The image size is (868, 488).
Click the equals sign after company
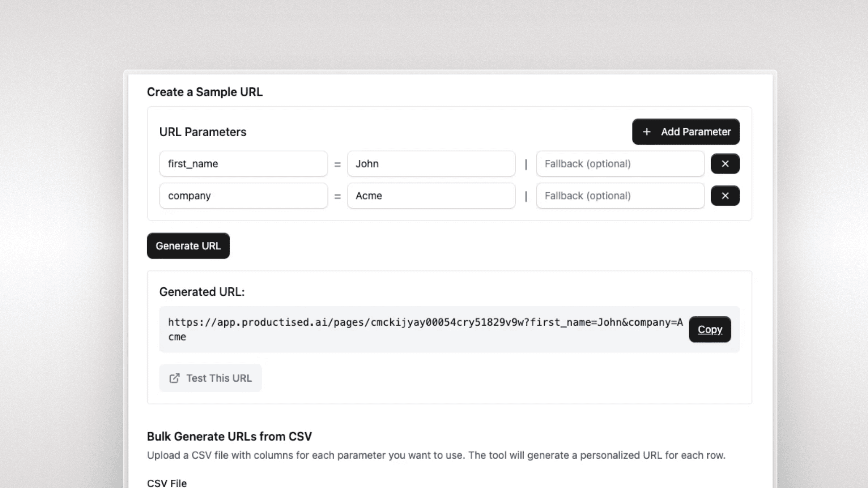click(x=337, y=196)
